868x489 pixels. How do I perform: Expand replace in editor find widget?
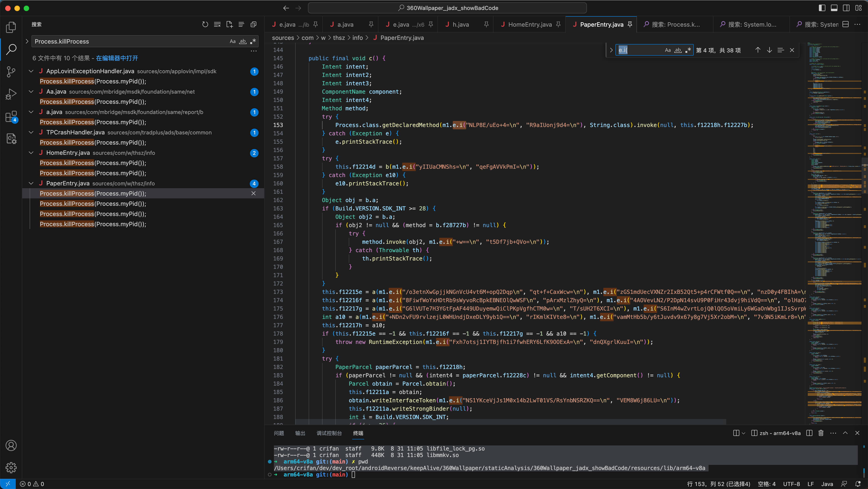pyautogui.click(x=611, y=50)
